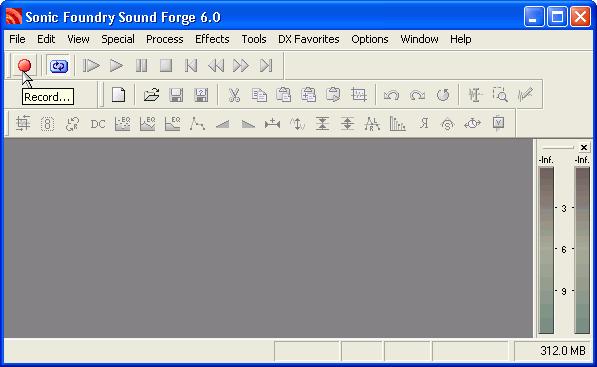This screenshot has height=367, width=597.
Task: Click the Undo arrow icon
Action: point(391,94)
